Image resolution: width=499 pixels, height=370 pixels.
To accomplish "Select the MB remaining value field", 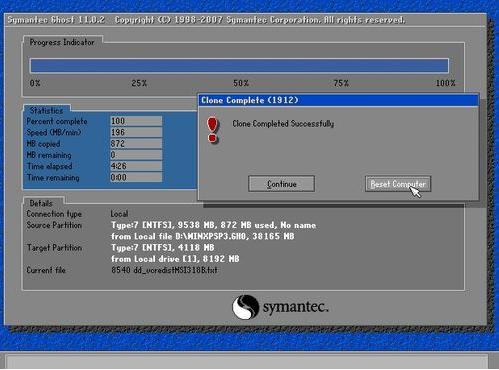I will [136, 155].
